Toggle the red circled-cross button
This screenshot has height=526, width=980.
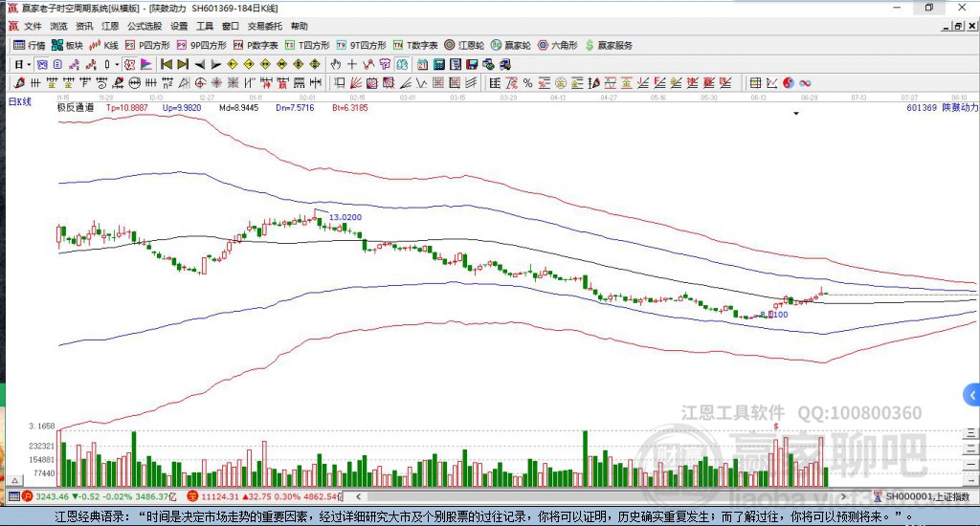(x=129, y=64)
